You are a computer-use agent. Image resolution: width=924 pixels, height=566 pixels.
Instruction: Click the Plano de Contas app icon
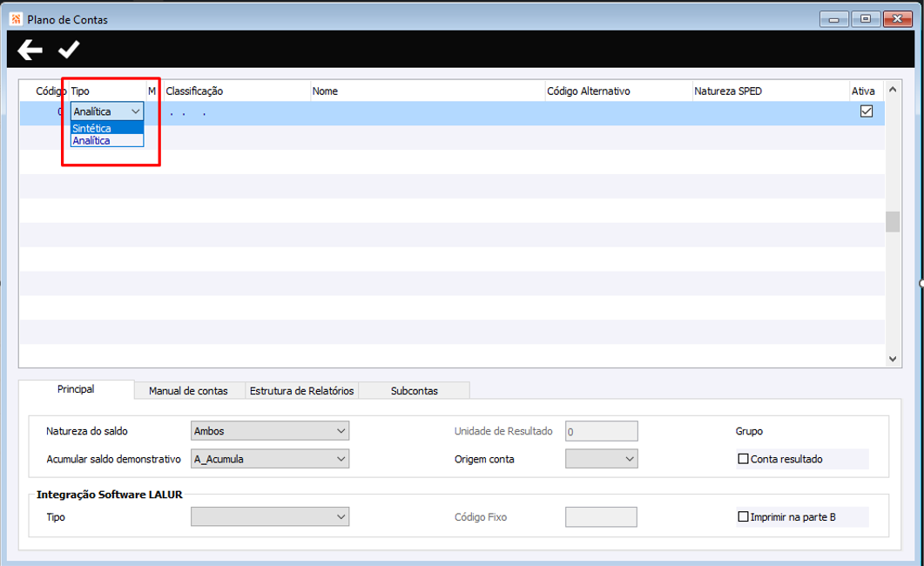[16, 19]
